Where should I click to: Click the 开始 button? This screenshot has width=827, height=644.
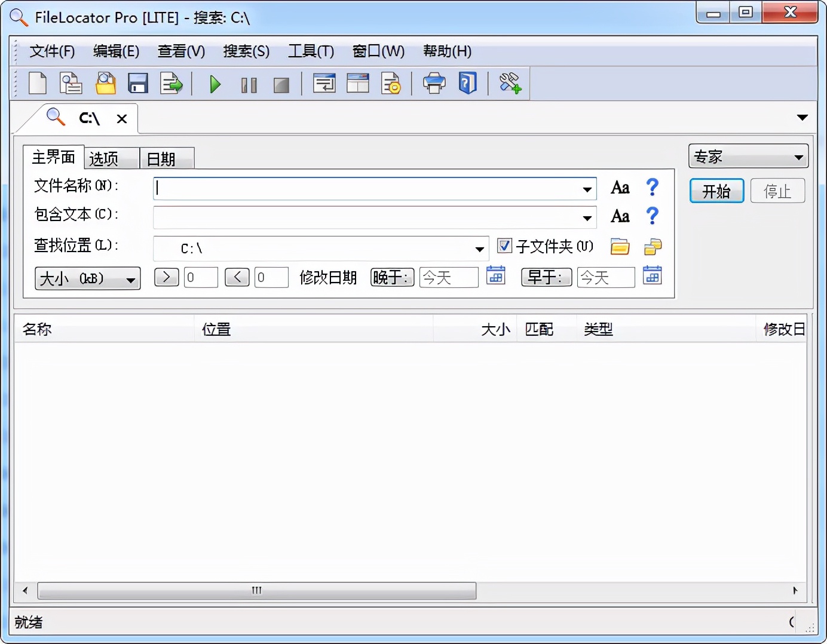716,191
